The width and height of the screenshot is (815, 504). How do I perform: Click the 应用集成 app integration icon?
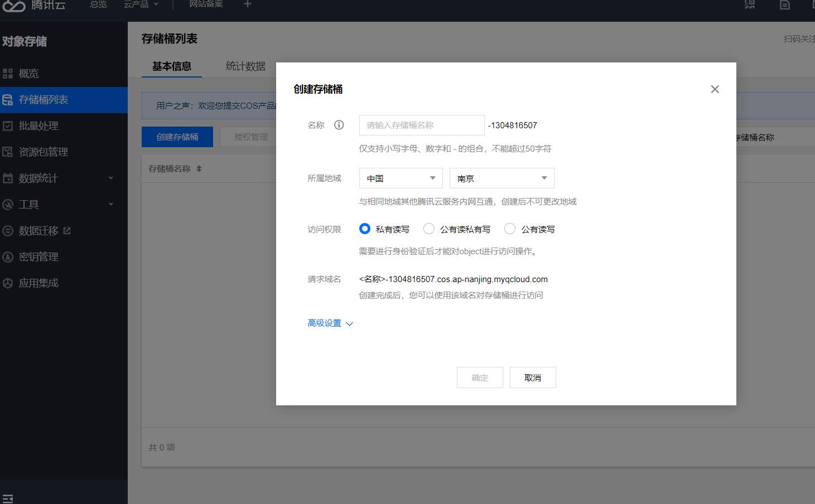(x=8, y=283)
